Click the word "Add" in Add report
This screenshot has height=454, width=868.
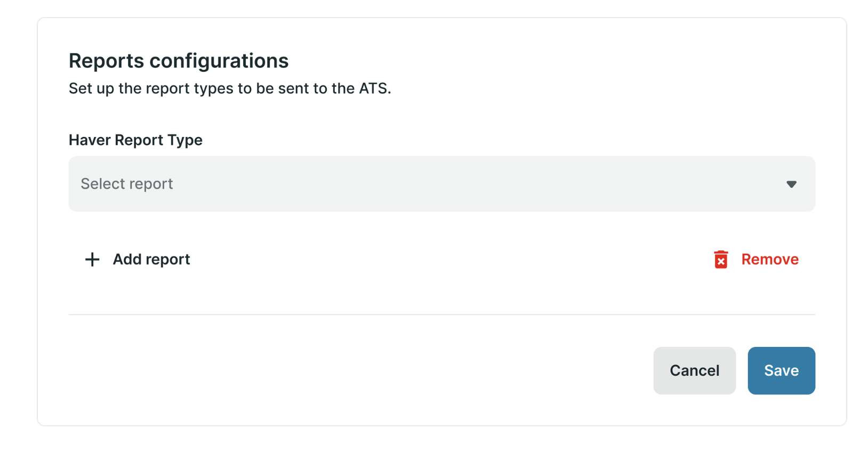[x=127, y=260]
